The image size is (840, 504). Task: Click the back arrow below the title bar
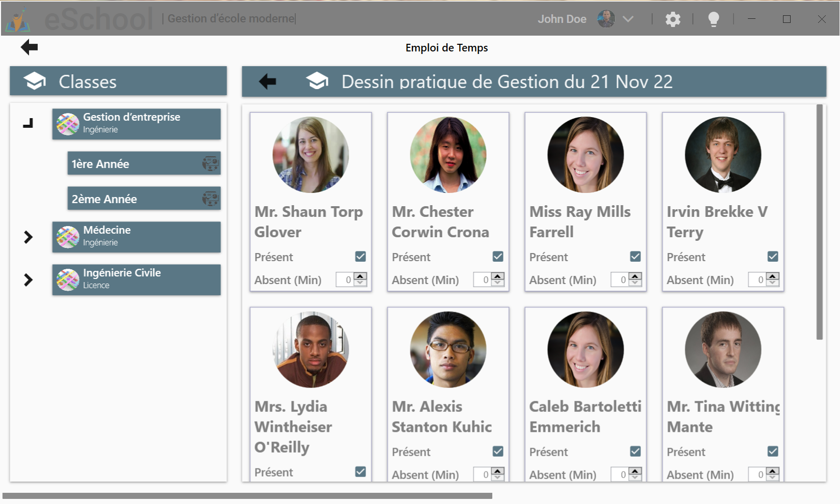point(29,47)
